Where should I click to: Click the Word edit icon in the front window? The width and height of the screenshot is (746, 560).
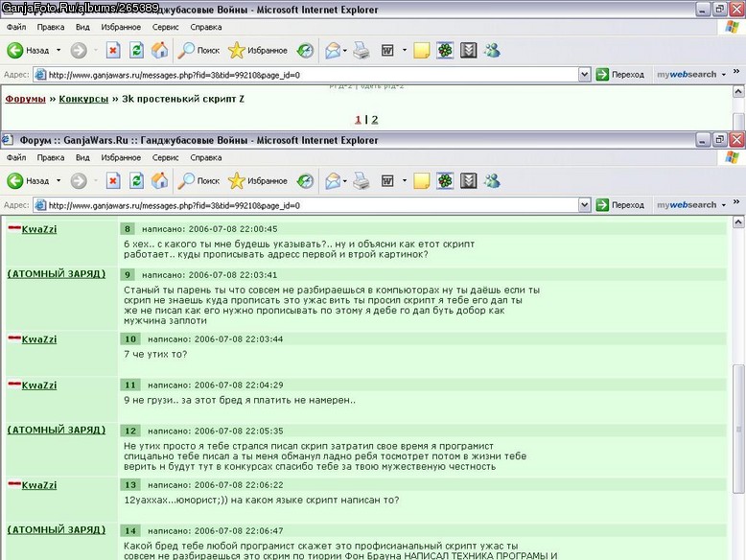[x=387, y=181]
